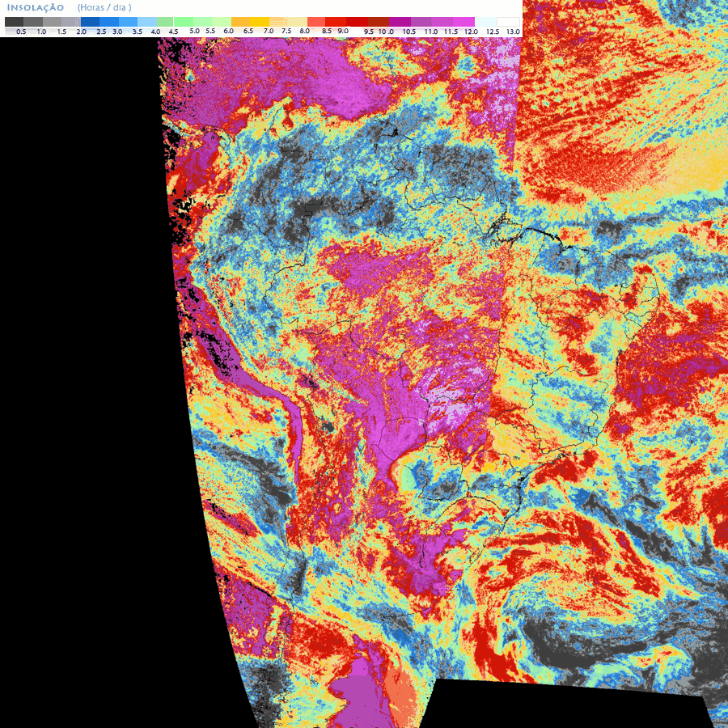The image size is (728, 728).
Task: Click the '(Horas / dia)' units label
Action: coord(104,7)
